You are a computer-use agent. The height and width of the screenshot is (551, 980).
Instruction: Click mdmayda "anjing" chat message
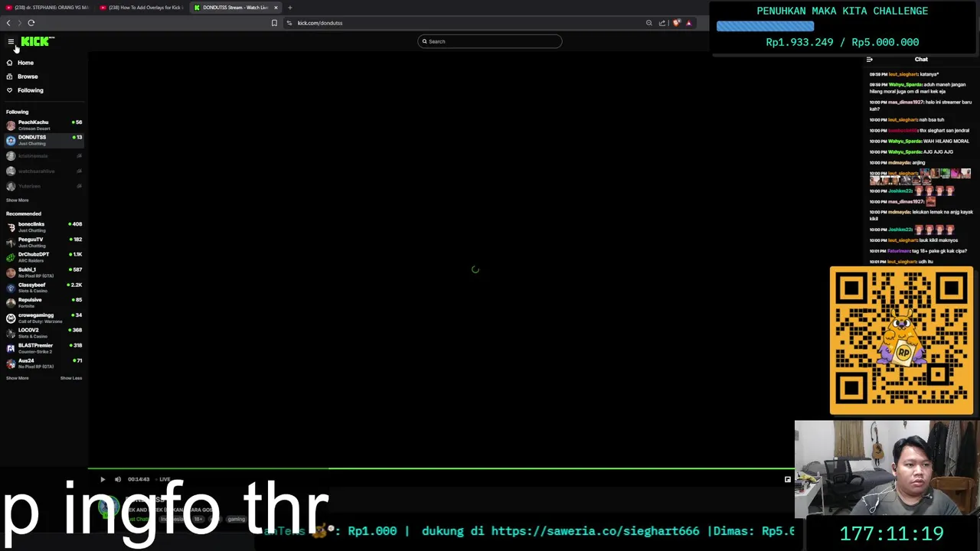tap(897, 162)
